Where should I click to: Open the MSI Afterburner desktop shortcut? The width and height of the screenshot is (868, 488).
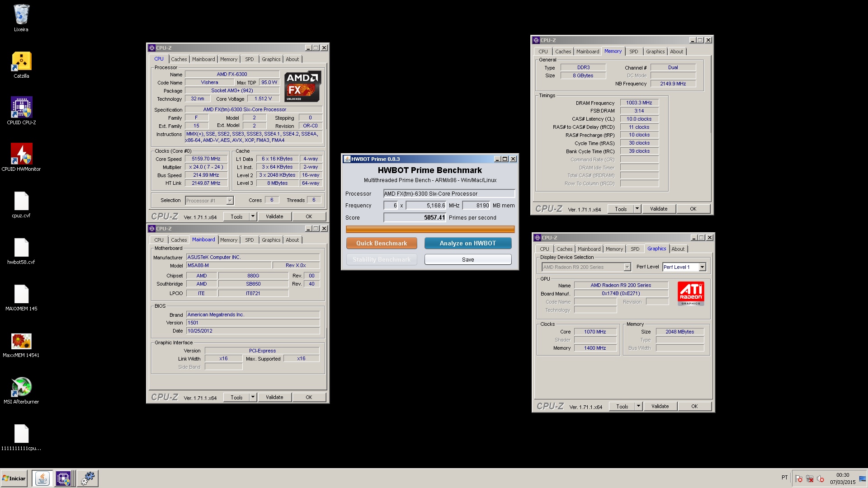21,387
